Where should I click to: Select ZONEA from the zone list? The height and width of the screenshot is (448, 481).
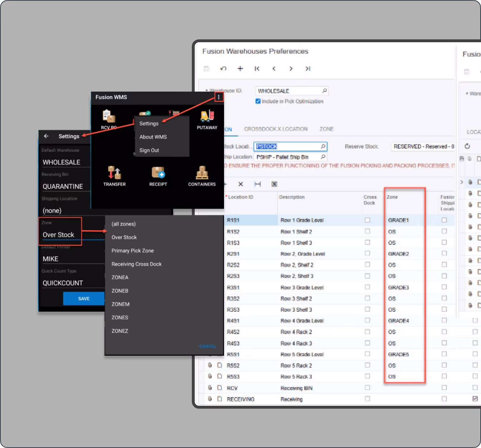pyautogui.click(x=120, y=277)
